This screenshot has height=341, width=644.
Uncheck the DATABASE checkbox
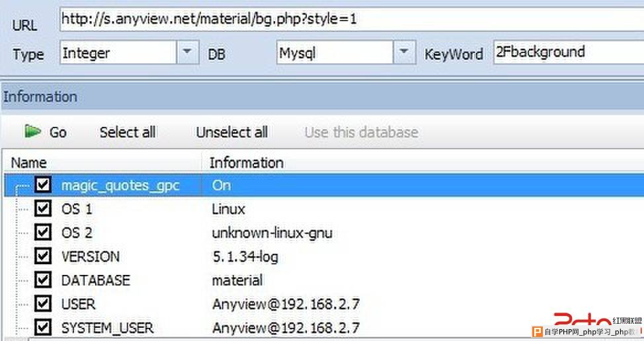coord(43,280)
